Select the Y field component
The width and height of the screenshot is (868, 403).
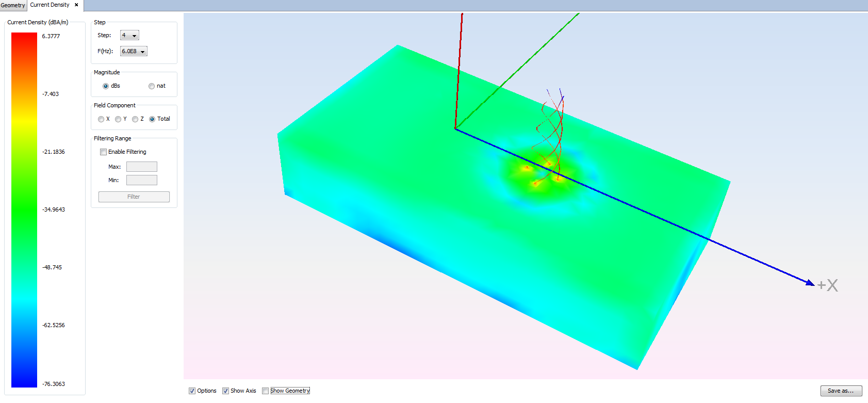point(118,119)
